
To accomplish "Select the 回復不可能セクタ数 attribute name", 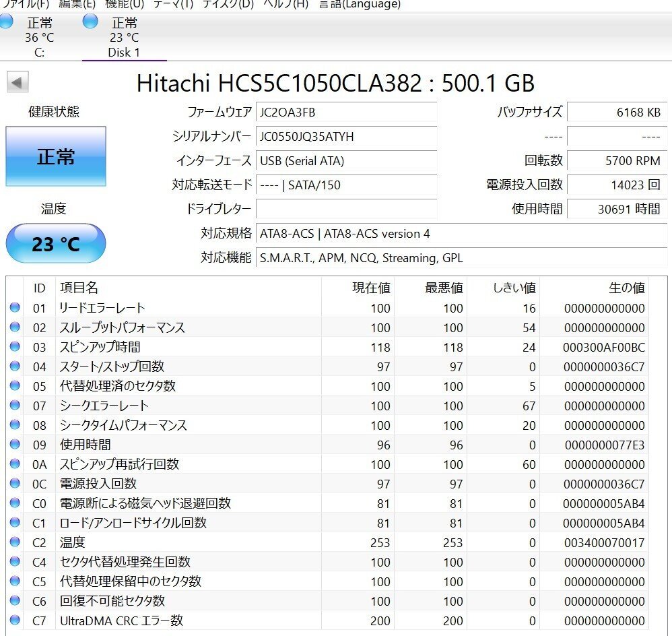I will coord(112,601).
